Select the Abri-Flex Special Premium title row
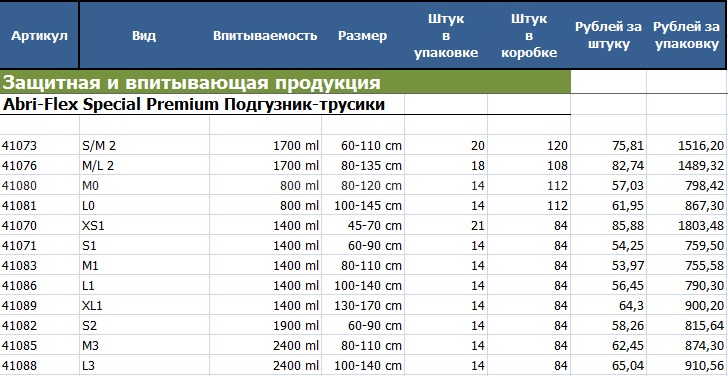This screenshot has height=376, width=728. (x=285, y=104)
